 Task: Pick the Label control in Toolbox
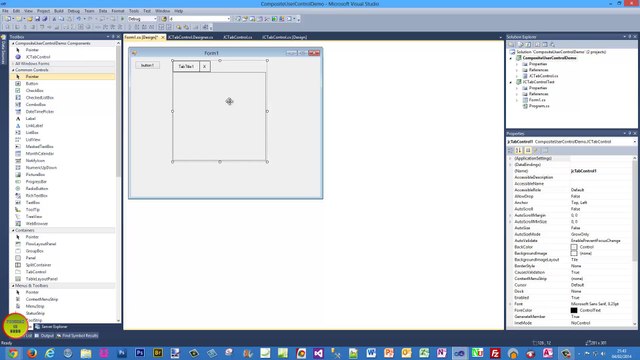[x=31, y=118]
